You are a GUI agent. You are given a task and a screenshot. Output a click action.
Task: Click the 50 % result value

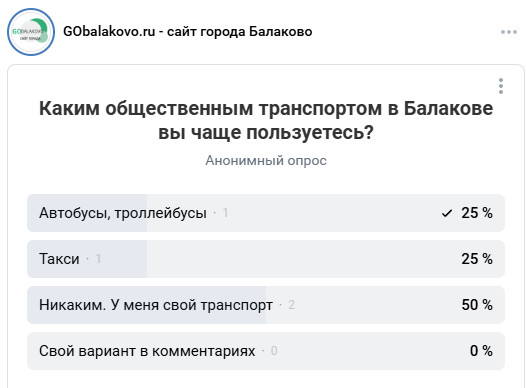point(477,305)
